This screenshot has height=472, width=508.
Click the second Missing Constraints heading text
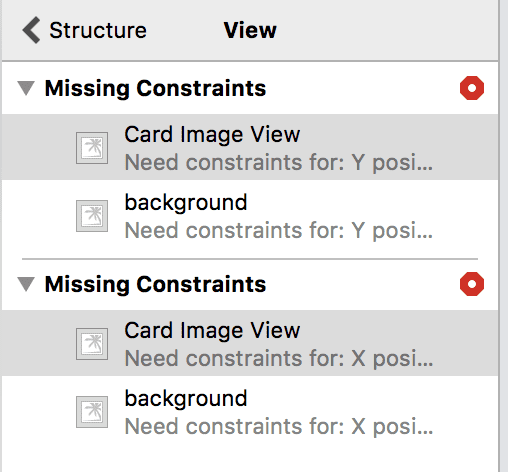point(155,285)
